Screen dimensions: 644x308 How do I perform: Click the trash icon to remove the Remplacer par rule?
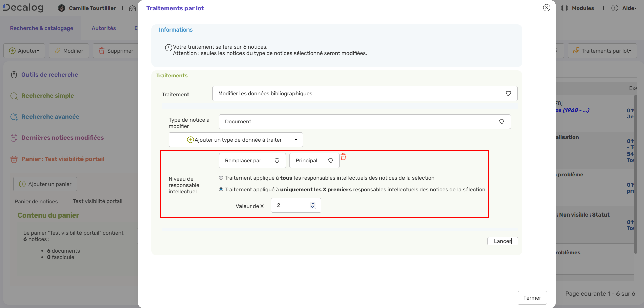[x=343, y=157]
